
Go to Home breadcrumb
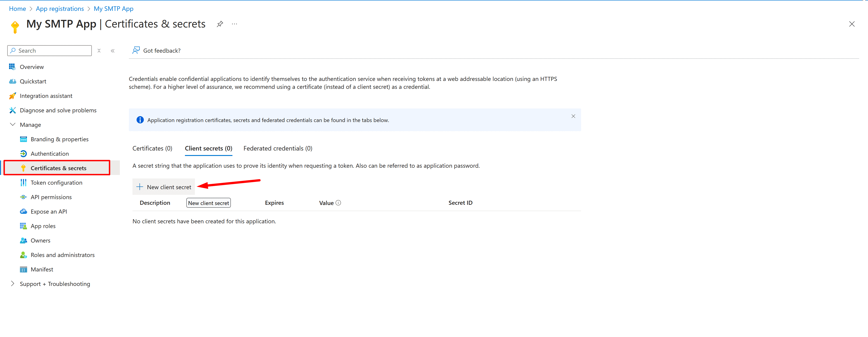click(x=17, y=8)
